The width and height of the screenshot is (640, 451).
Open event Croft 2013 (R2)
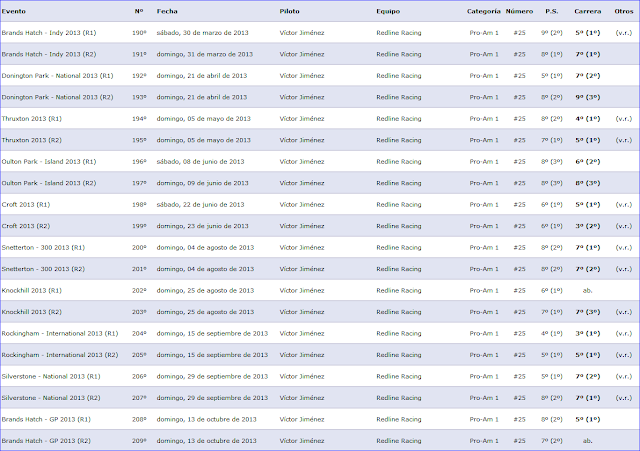pos(26,226)
